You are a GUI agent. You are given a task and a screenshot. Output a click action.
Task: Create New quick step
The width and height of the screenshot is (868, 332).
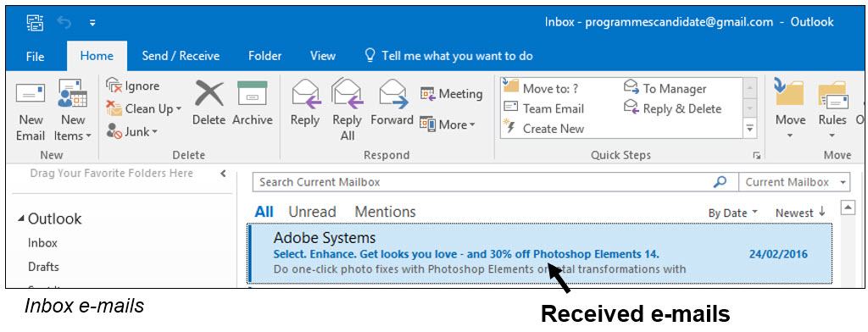tap(543, 129)
